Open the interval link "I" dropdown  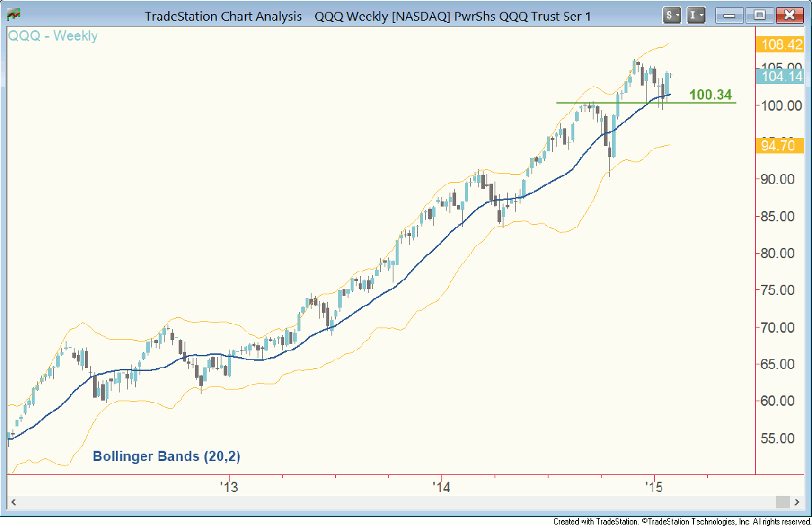point(696,15)
